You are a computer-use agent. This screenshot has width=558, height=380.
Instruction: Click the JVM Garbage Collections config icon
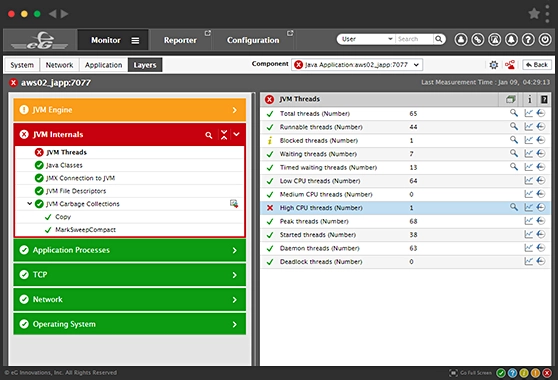click(234, 204)
